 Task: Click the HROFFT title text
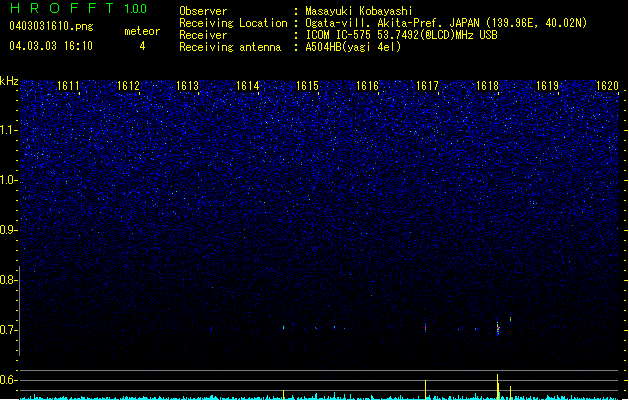(63, 8)
